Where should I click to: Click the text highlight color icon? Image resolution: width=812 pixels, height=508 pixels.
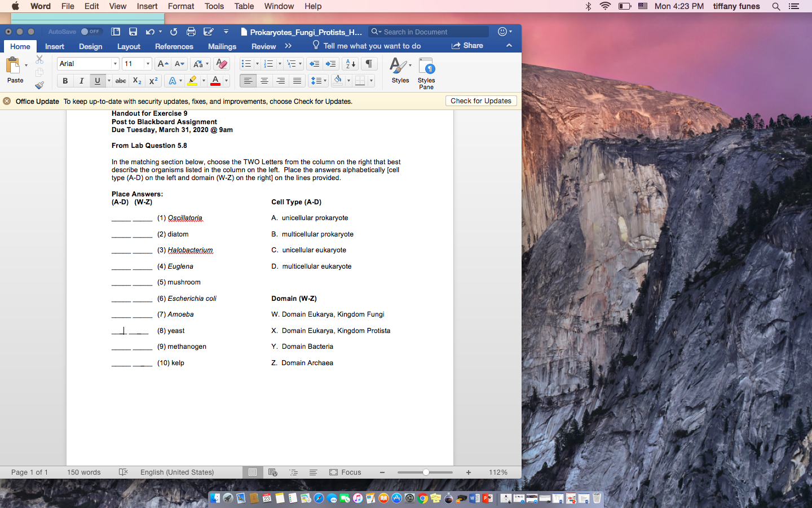coord(193,80)
